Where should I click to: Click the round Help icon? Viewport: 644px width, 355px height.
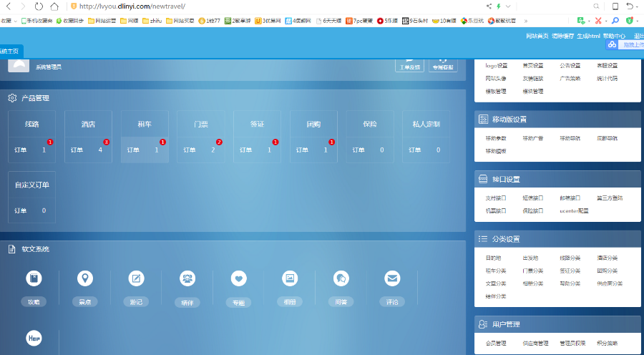point(34,338)
